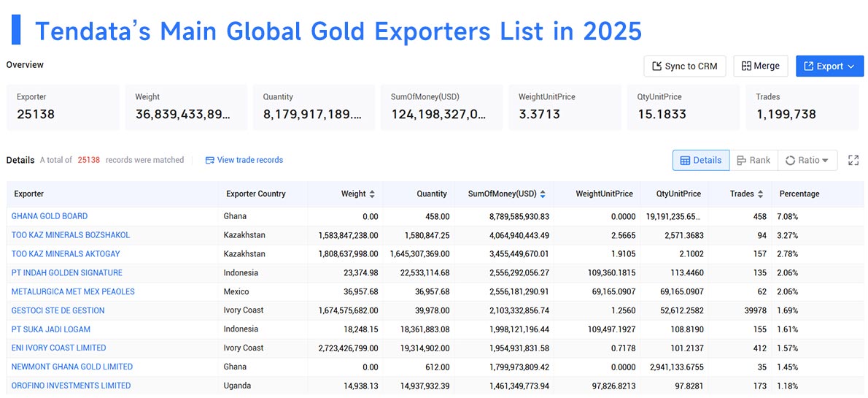
Task: Click the Exporter column header
Action: click(28, 194)
